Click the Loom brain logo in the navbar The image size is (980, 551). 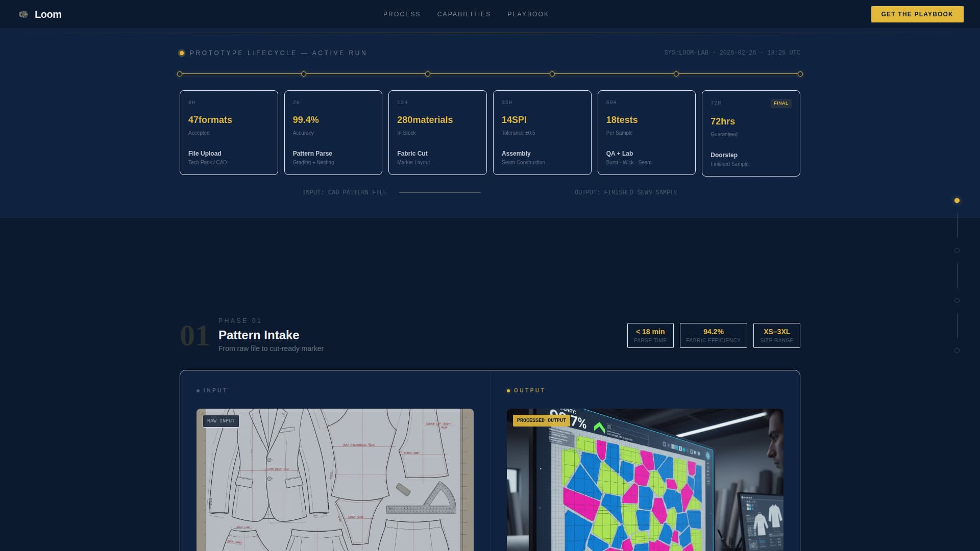(23, 14)
